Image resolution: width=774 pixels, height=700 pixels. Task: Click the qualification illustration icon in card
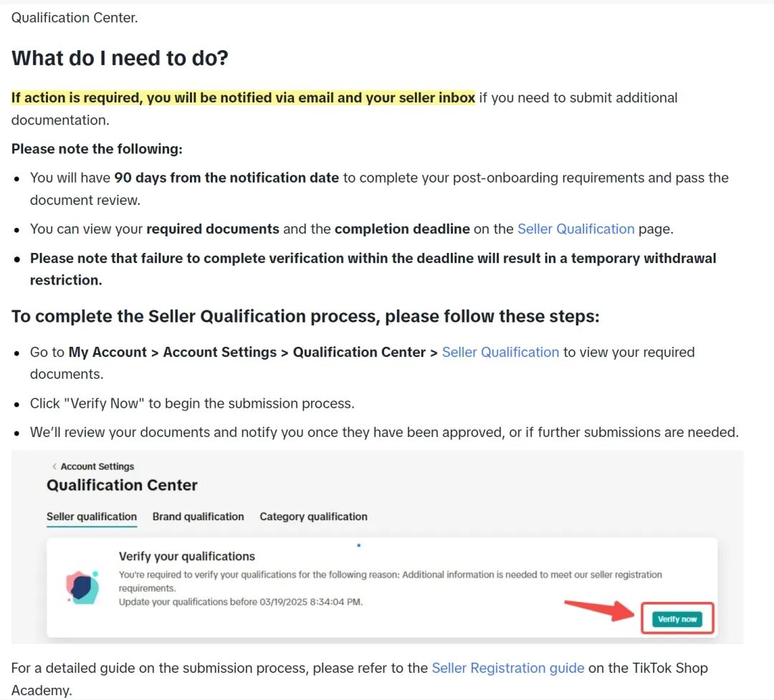82,588
